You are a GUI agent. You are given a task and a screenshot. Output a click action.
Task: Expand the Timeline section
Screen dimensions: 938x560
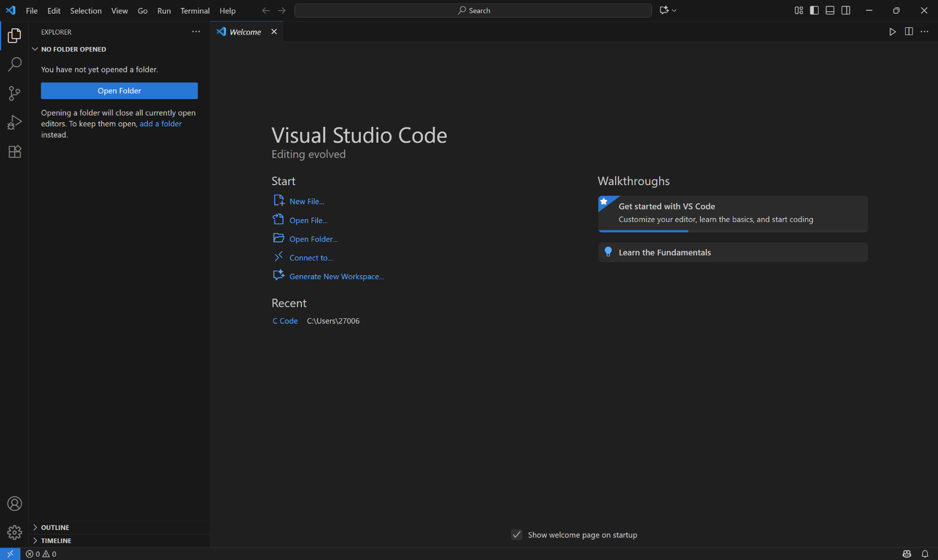pyautogui.click(x=35, y=541)
